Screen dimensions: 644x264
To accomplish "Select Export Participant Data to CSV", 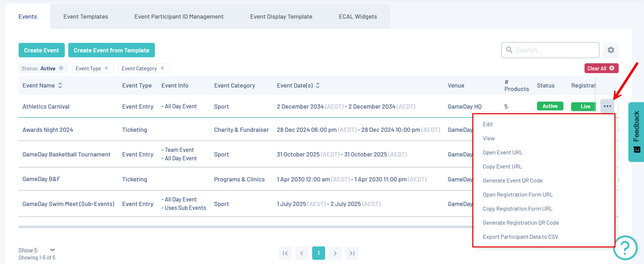I will point(520,237).
